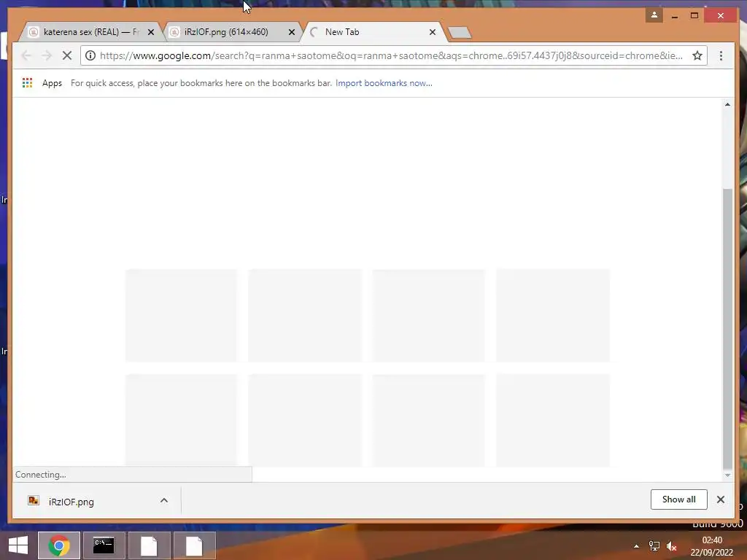Close the iRzIOF.png tab
This screenshot has height=560, width=747.
tap(292, 32)
